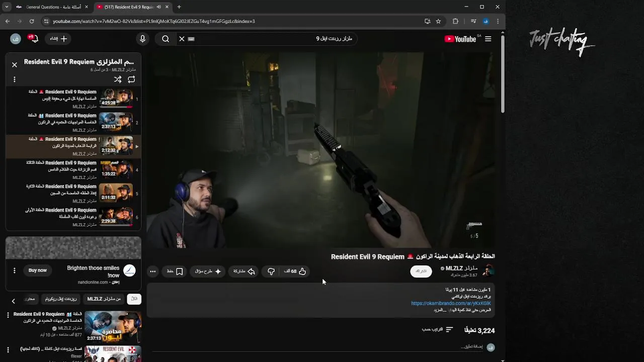Toggle playlist shuffle
The width and height of the screenshot is (644, 362).
tap(118, 79)
